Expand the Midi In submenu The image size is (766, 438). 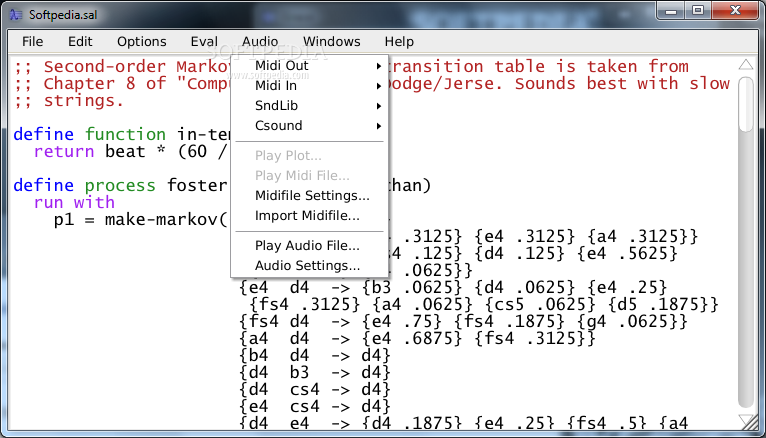309,85
